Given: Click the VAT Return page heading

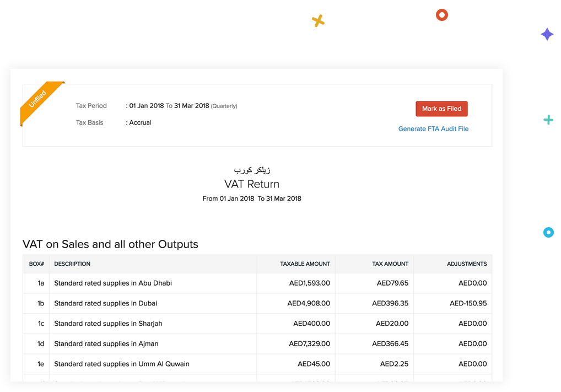Looking at the screenshot, I should point(252,184).
